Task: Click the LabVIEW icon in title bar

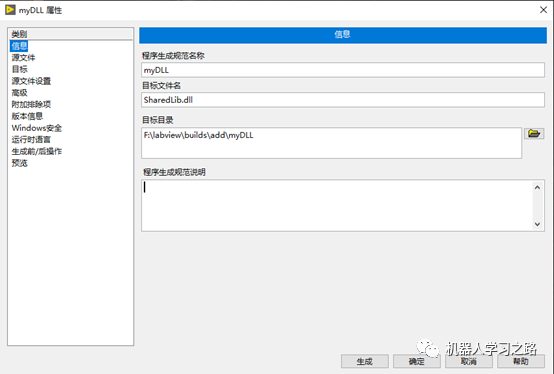Action: click(10, 10)
